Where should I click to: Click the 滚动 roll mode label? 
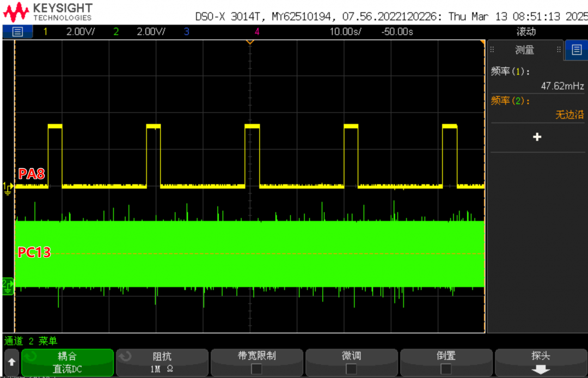click(526, 32)
